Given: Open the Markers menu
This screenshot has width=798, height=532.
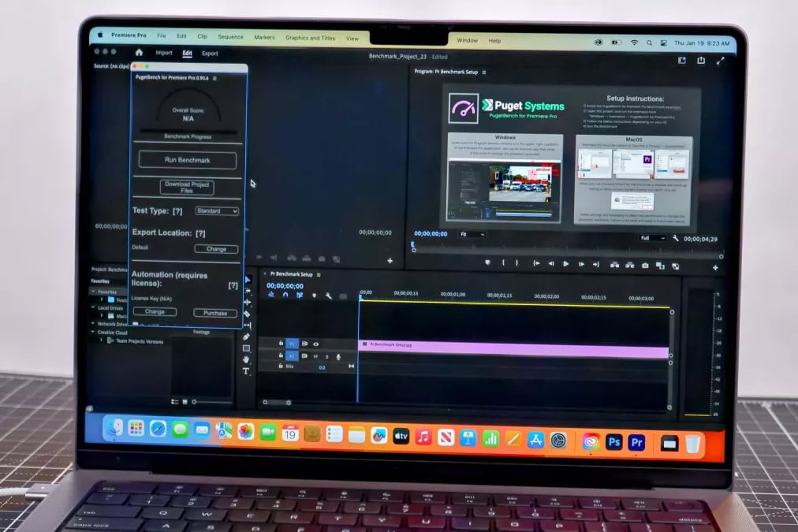Looking at the screenshot, I should point(264,37).
